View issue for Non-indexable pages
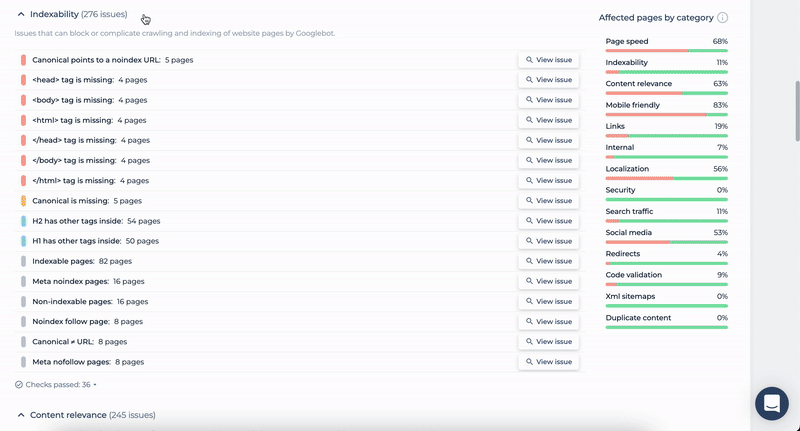The width and height of the screenshot is (800, 431). pos(548,301)
